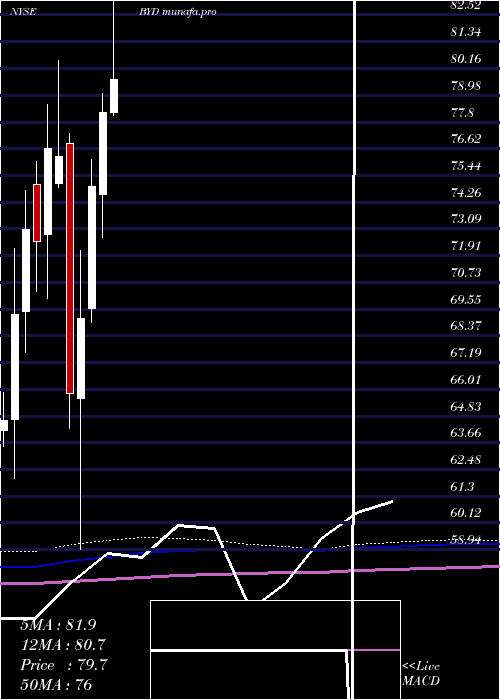Click the 70.73 price axis label

466,272
